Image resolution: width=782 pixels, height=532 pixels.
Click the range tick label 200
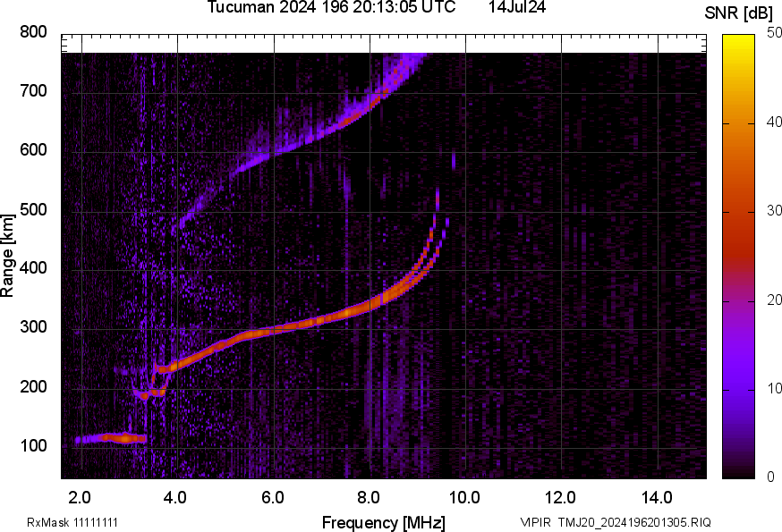33,386
